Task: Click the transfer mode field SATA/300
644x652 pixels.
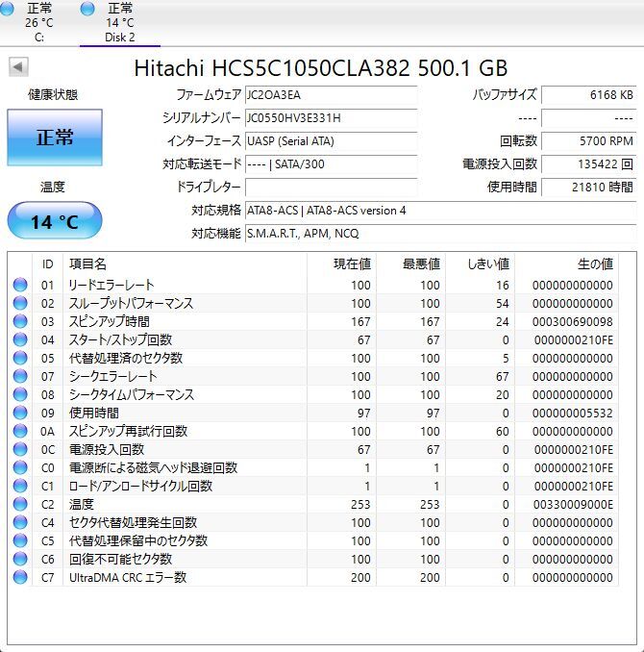Action: pos(331,164)
